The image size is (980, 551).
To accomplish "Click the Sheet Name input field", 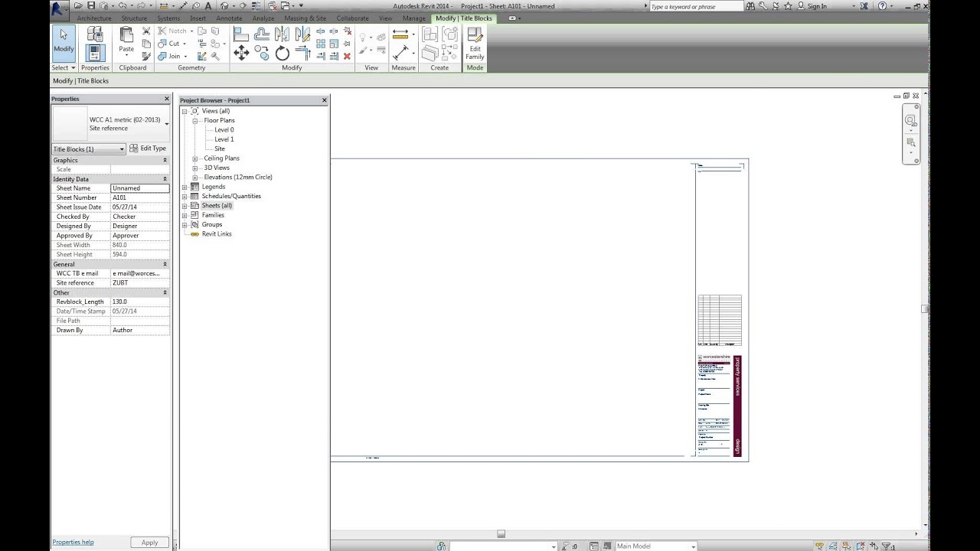I will click(140, 188).
